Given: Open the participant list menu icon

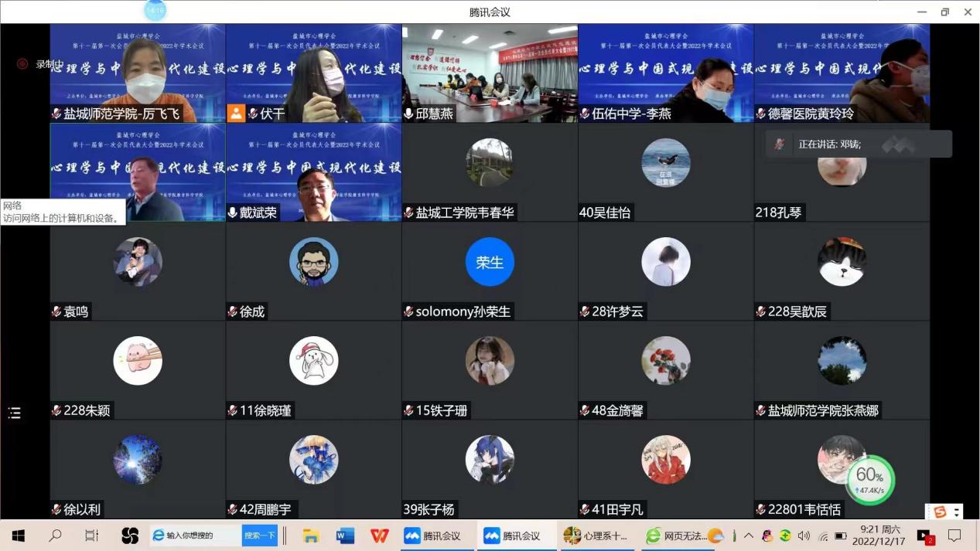Looking at the screenshot, I should (x=15, y=413).
